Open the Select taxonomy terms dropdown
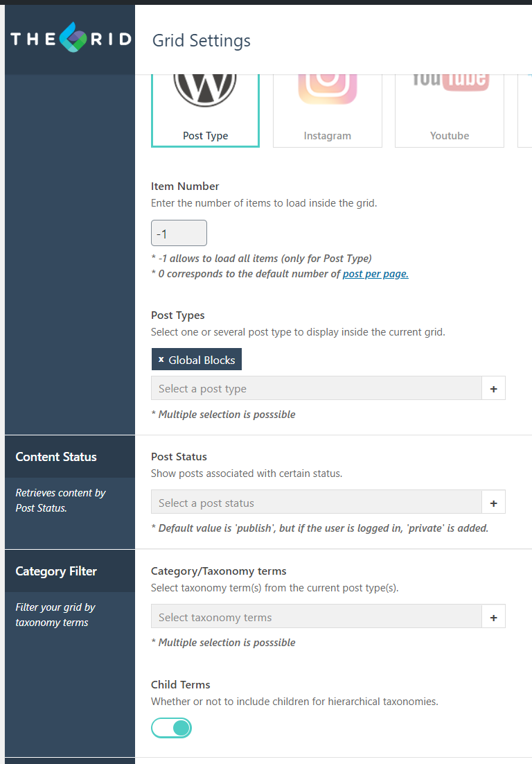The height and width of the screenshot is (764, 532). [x=317, y=617]
